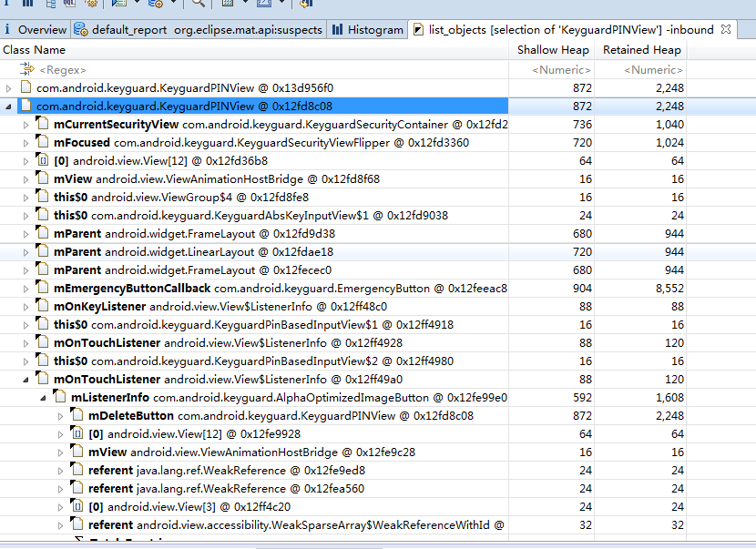The width and height of the screenshot is (756, 549).
Task: Click object icon of mView @ 0x12fe9c28
Action: [x=77, y=452]
